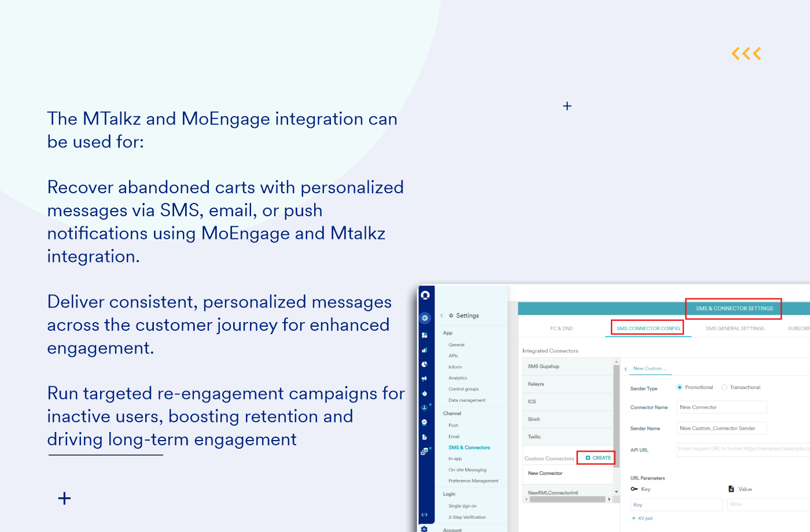Image resolution: width=810 pixels, height=532 pixels.
Task: Click CREATE custom connector button
Action: coord(598,458)
